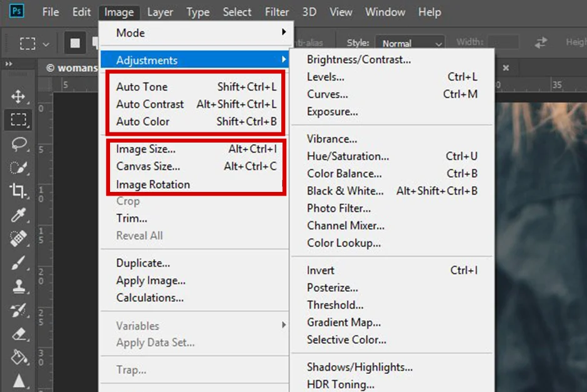Choose Image Size from the Image menu

pos(146,149)
